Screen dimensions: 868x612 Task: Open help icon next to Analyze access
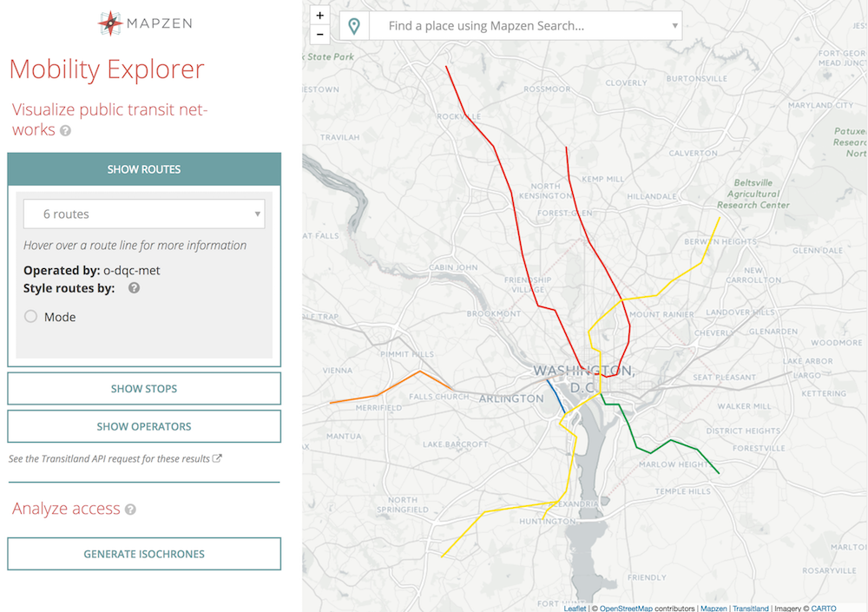point(130,510)
